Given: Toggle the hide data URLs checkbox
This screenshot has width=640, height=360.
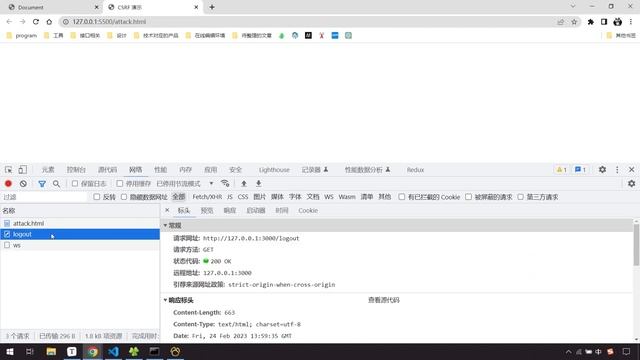Looking at the screenshot, I should coord(124,197).
